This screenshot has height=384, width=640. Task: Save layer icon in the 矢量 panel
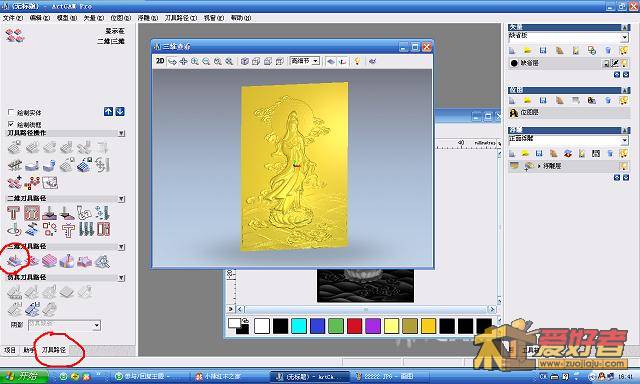click(x=543, y=51)
